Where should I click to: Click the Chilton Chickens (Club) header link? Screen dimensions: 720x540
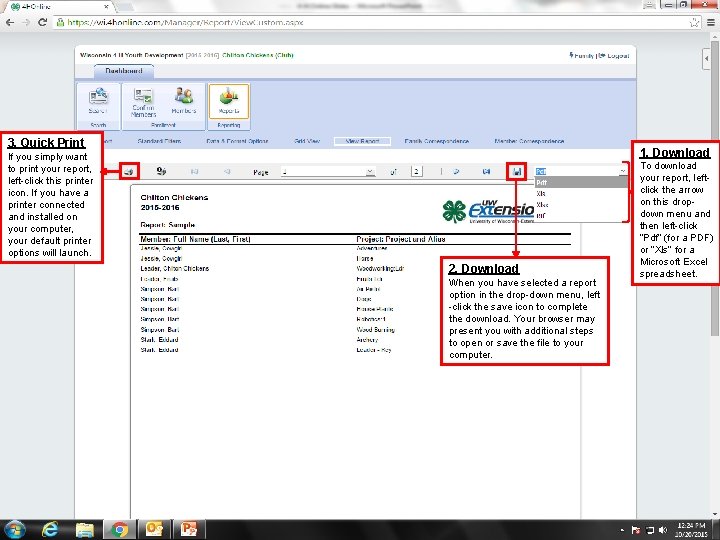(258, 55)
